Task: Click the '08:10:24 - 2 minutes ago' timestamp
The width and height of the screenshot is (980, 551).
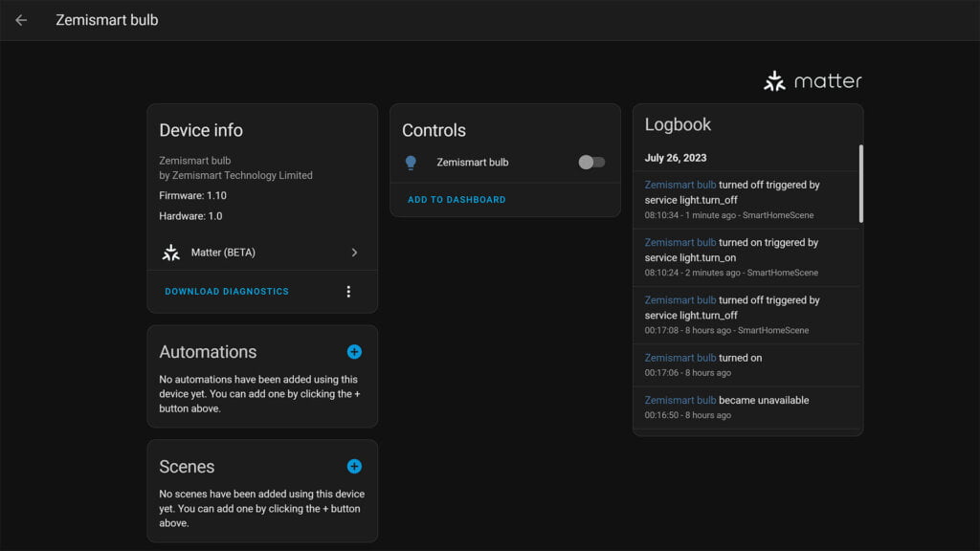Action: [x=693, y=273]
